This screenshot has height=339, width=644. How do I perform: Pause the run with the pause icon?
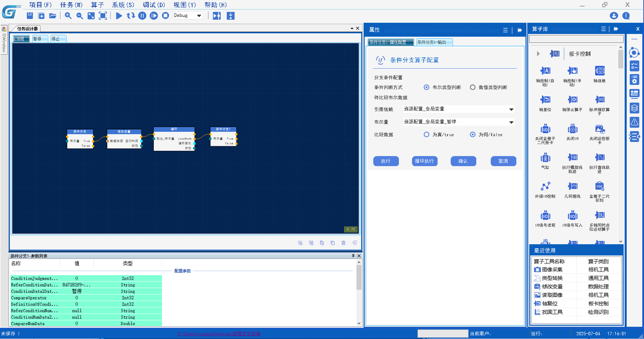pyautogui.click(x=142, y=16)
